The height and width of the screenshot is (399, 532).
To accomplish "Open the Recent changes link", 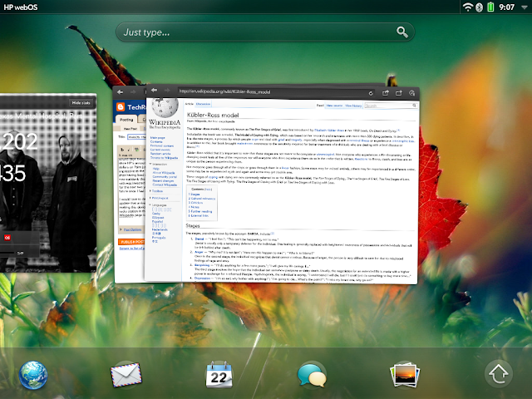I will [x=163, y=181].
